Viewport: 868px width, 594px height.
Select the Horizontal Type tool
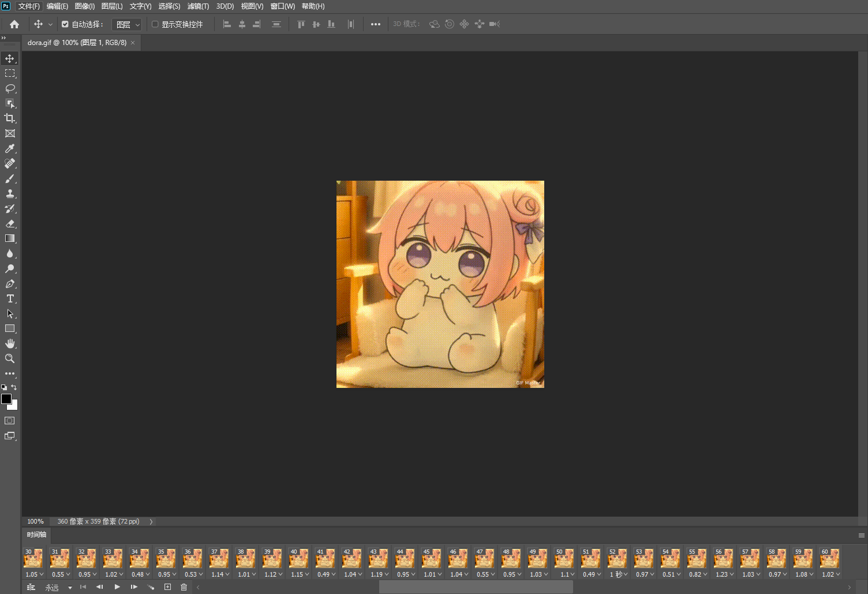coord(10,299)
